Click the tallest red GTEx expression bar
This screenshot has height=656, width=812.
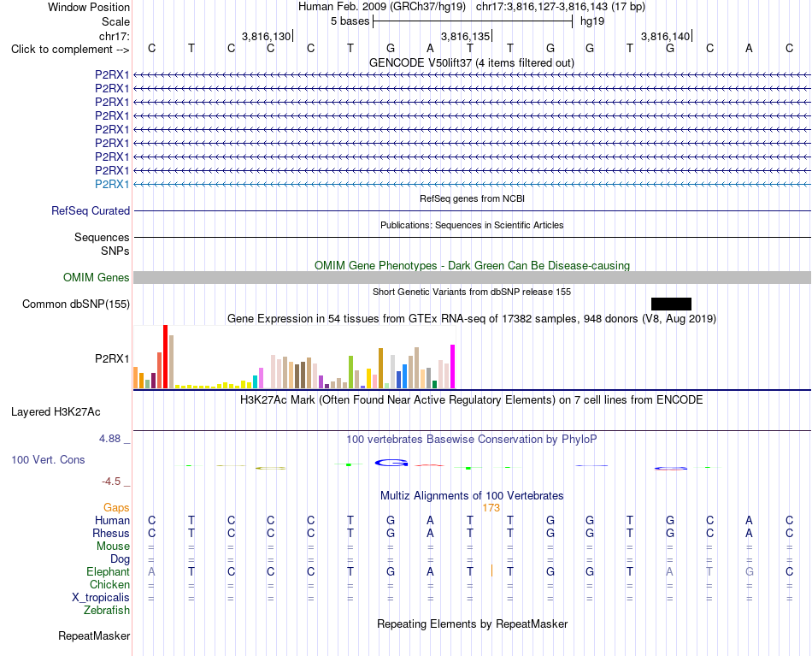tap(166, 357)
